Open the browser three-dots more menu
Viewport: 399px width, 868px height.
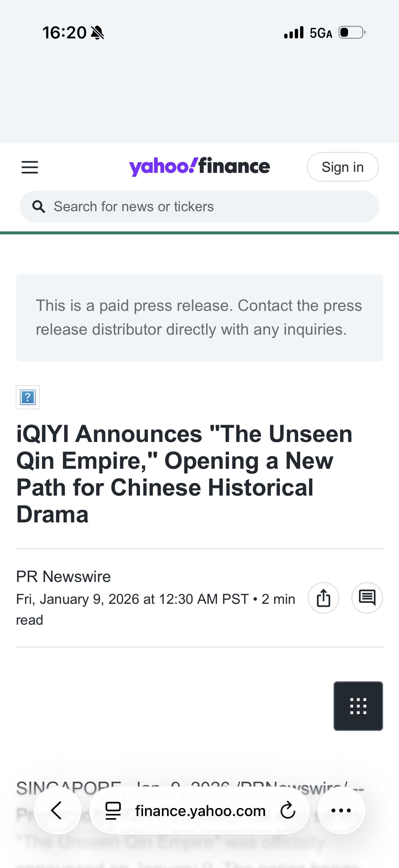pos(341,810)
